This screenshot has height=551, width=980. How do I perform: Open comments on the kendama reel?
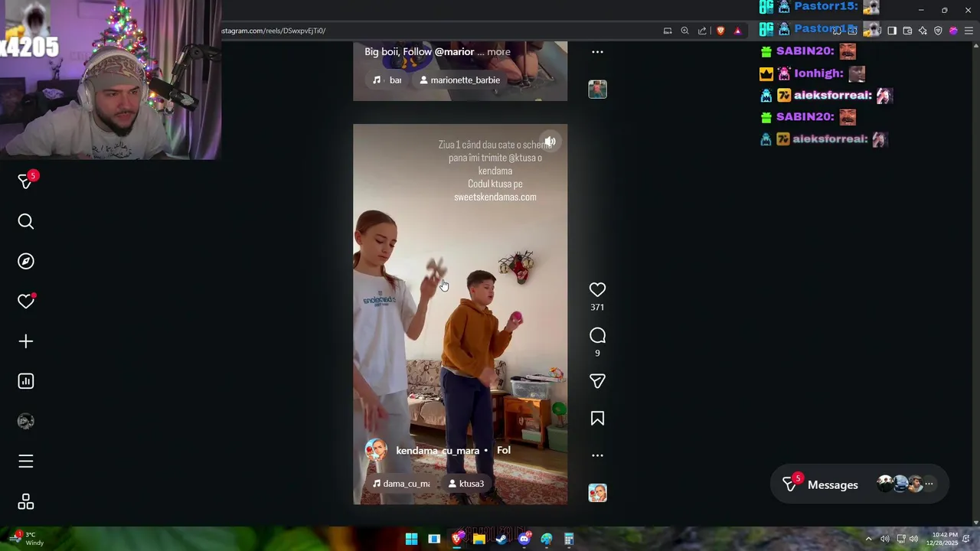tap(597, 335)
